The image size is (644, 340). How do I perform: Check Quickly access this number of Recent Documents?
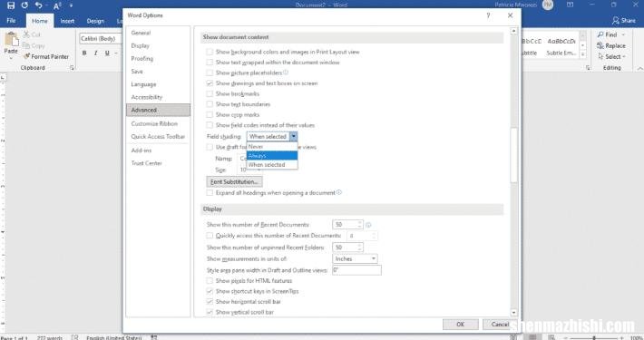click(x=210, y=236)
